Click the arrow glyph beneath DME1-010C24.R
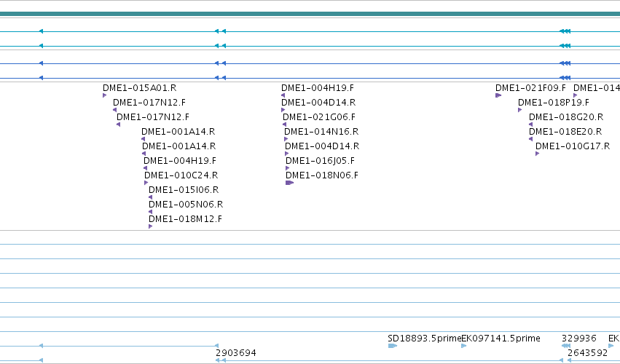The height and width of the screenshot is (364, 620). tap(146, 183)
